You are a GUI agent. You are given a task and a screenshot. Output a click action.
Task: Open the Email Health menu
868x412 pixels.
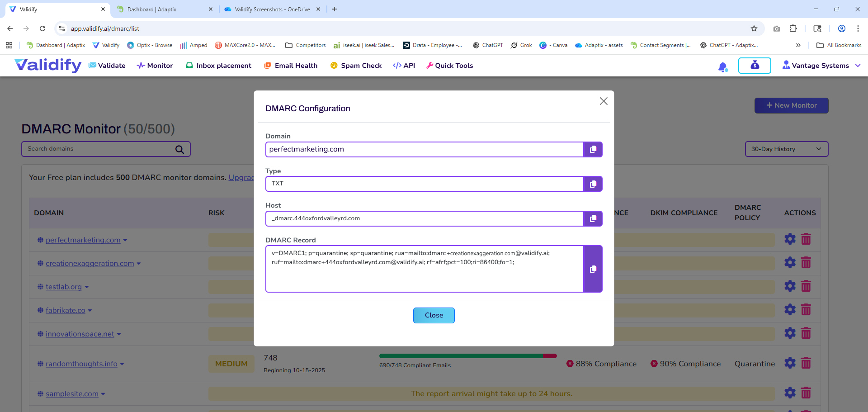[x=291, y=66]
